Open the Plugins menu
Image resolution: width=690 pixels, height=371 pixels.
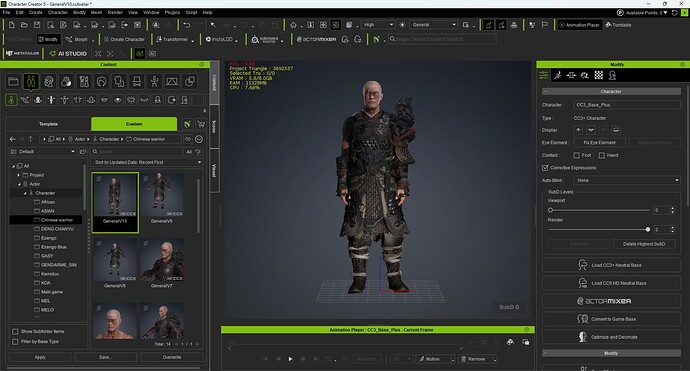click(x=172, y=12)
